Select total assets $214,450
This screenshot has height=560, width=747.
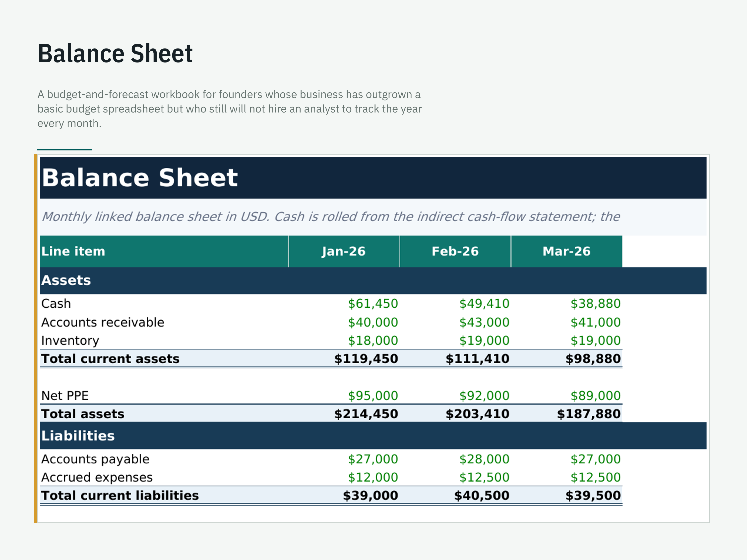click(367, 414)
